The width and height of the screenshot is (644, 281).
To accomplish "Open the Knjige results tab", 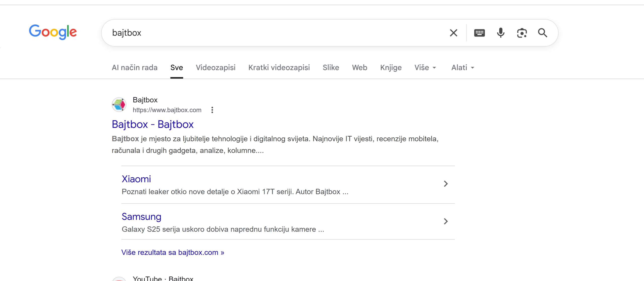I will pos(391,67).
